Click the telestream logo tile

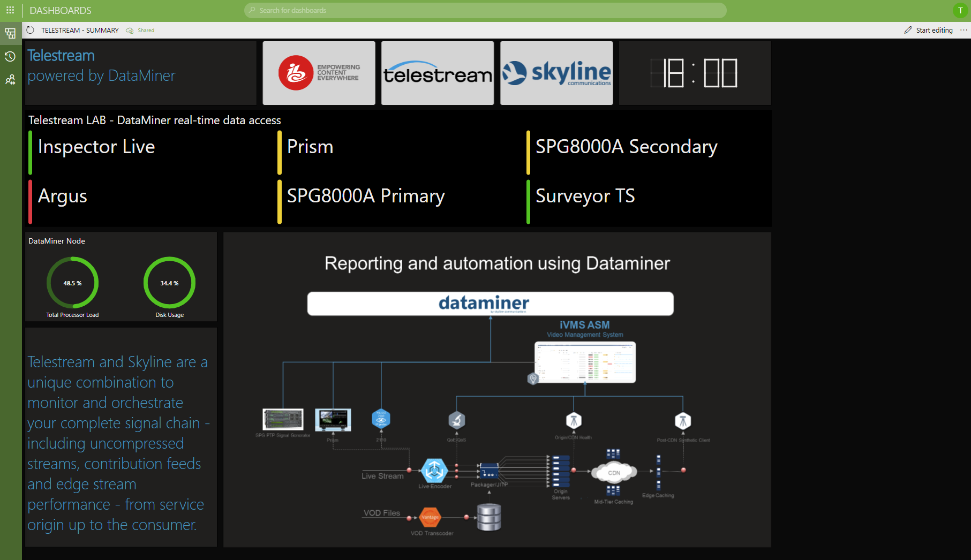[438, 73]
